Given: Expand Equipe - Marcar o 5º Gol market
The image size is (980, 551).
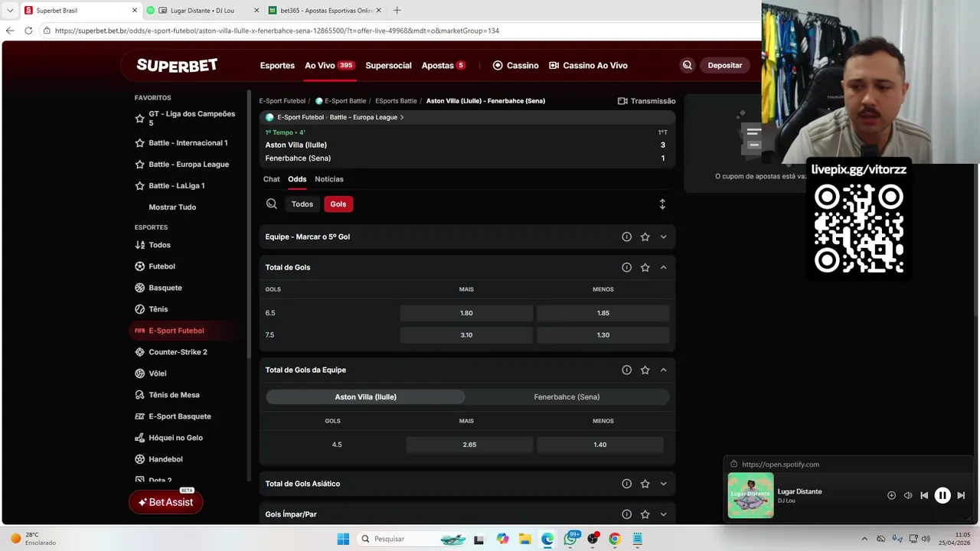Looking at the screenshot, I should pos(663,237).
